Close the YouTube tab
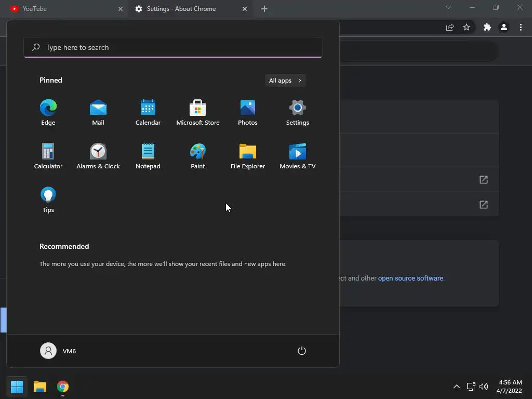The height and width of the screenshot is (399, 532). point(121,9)
